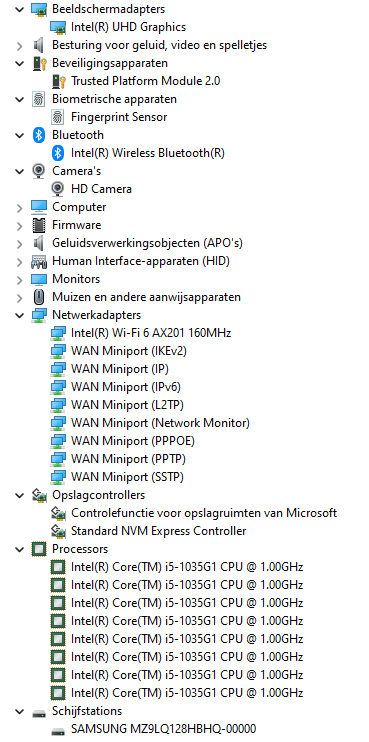Select the Muizen en andere aanwijsapparaten mouse icon
This screenshot has width=369, height=742.
[x=39, y=297]
